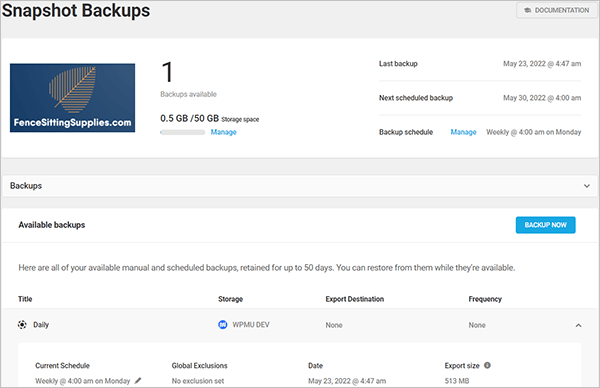Click the Documentation graduation cap icon
Image resolution: width=600 pixels, height=388 pixels.
click(528, 10)
